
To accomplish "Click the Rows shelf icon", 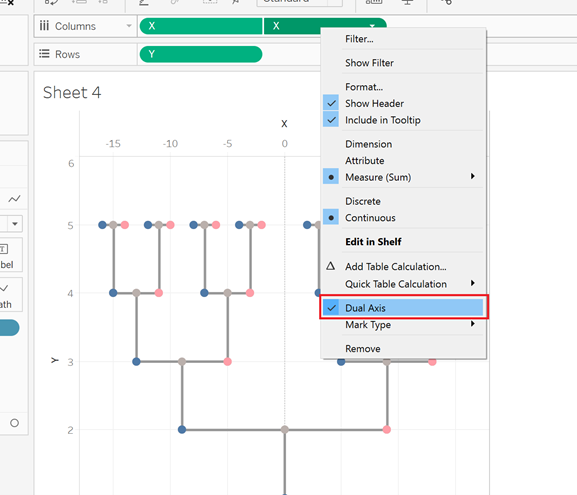I will tap(44, 54).
